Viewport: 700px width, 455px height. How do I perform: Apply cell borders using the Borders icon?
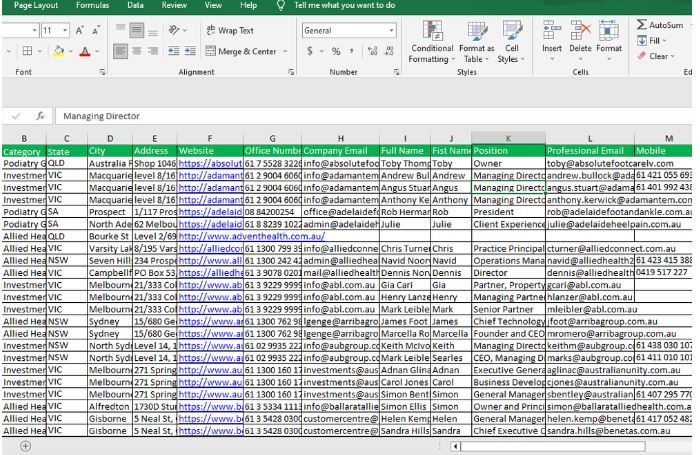point(27,51)
